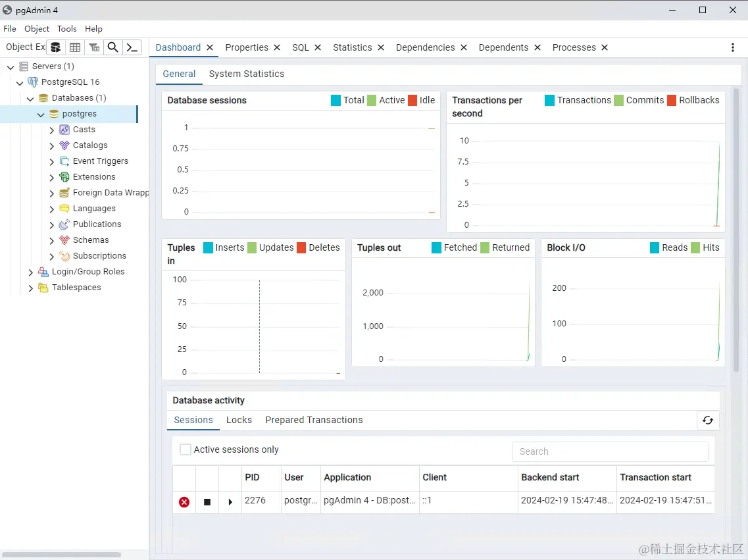Click the Extensions node icon
Screen dimensions: 748x560
click(x=64, y=177)
